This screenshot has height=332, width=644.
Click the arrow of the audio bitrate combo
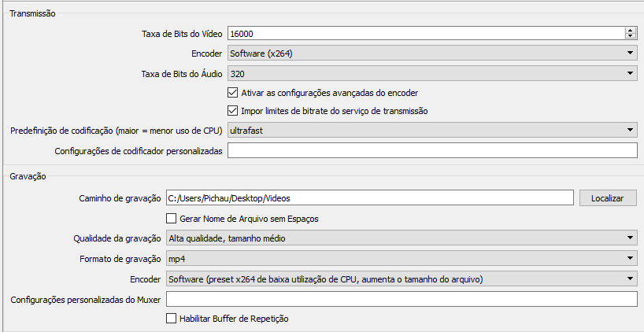tap(630, 74)
